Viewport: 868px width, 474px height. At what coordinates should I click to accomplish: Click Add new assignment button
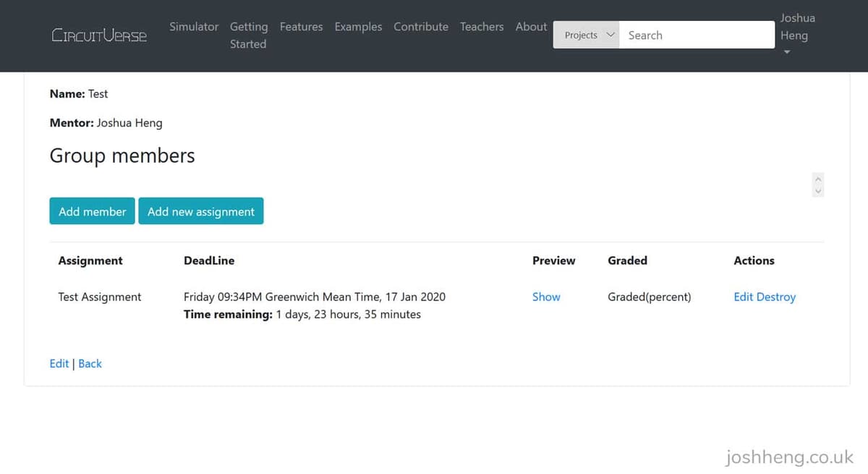point(201,211)
